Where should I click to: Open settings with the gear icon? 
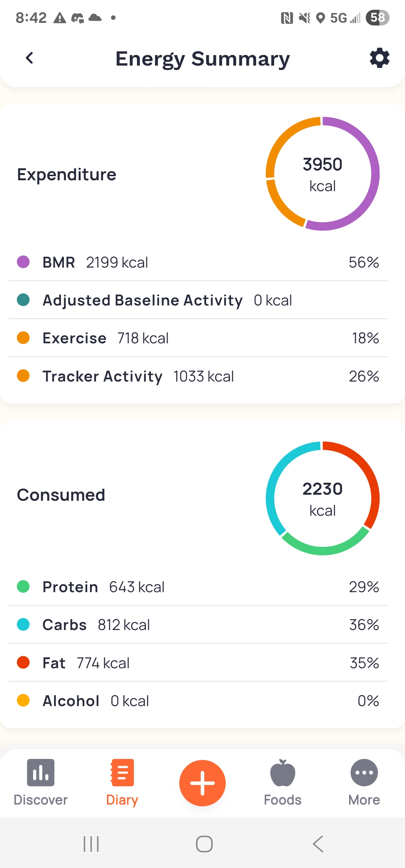tap(379, 58)
